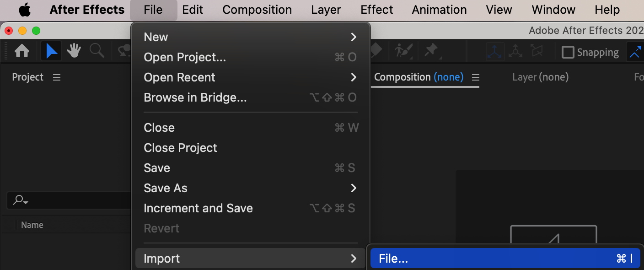
Task: Click the Local Axis Mode icon
Action: pos(495,51)
